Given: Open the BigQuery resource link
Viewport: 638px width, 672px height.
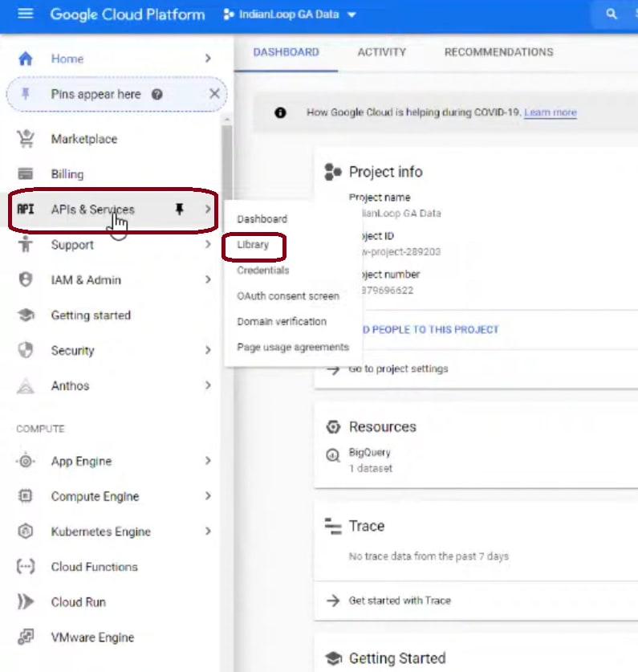Looking at the screenshot, I should pos(369,453).
